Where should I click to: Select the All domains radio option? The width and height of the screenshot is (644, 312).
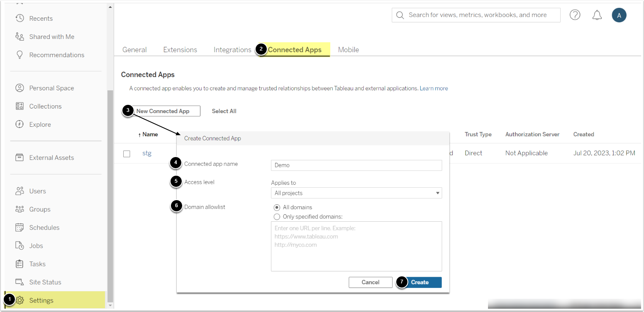277,207
